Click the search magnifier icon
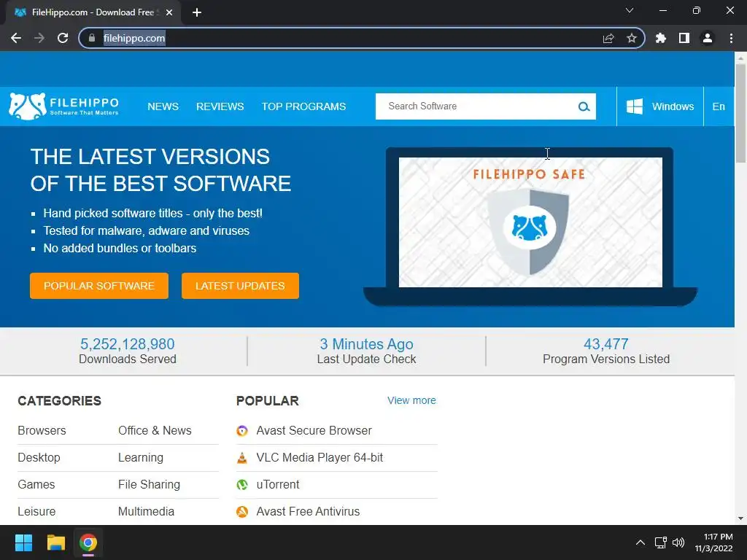 [584, 106]
